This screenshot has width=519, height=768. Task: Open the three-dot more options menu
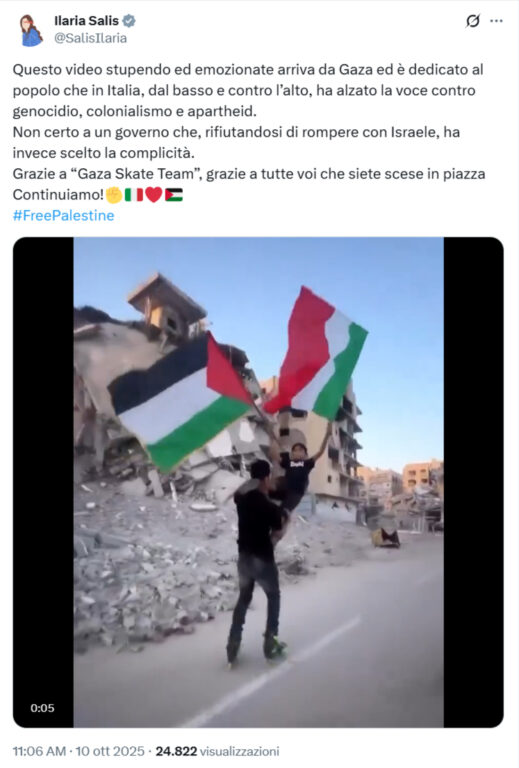[496, 21]
